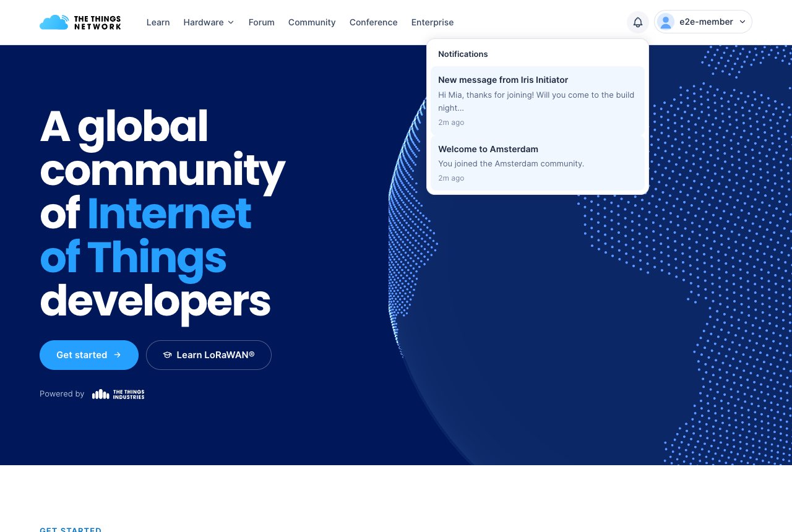Open the Conference nav link

[373, 22]
